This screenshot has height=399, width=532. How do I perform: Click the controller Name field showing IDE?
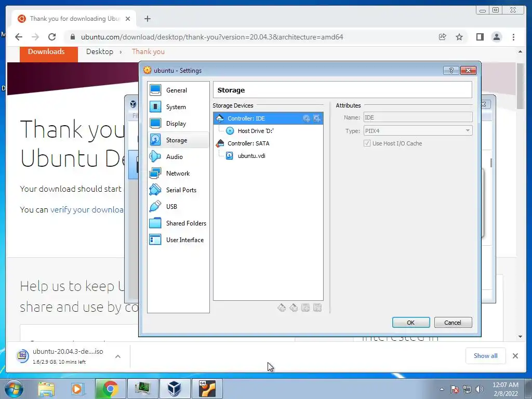coord(418,117)
